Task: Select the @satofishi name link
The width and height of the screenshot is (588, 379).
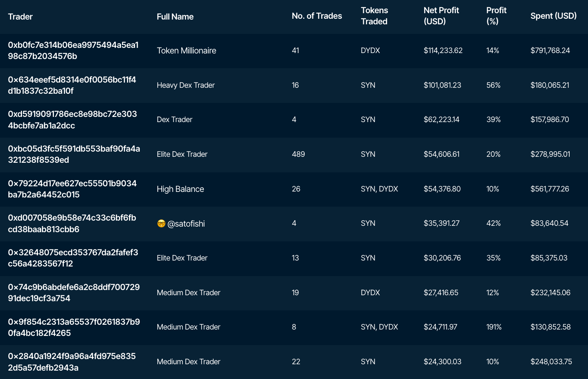Action: pyautogui.click(x=186, y=224)
